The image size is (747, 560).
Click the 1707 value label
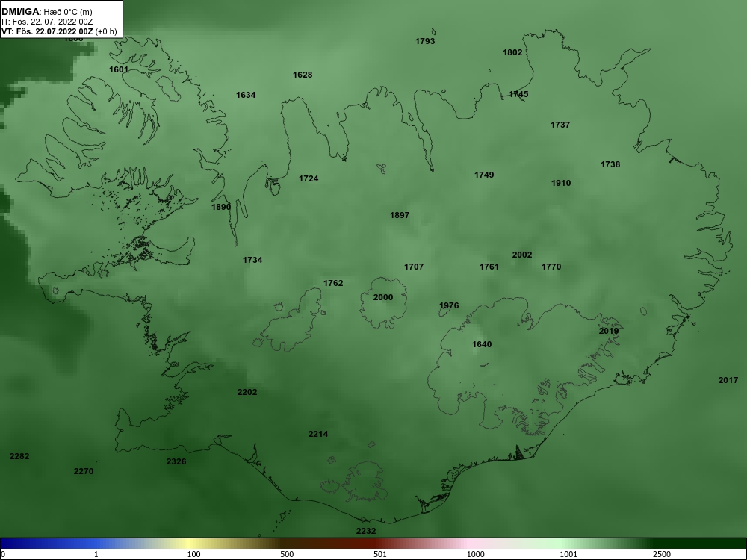coord(414,267)
